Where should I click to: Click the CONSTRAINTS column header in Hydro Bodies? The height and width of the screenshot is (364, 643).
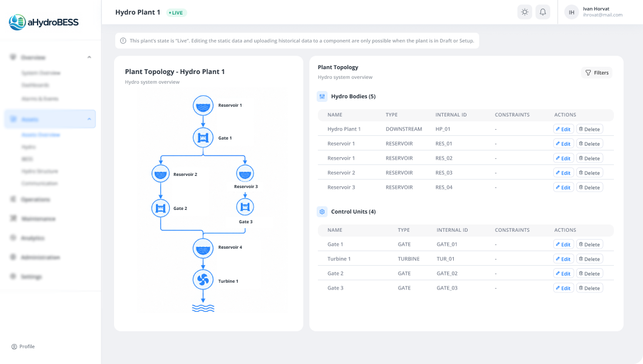512,115
